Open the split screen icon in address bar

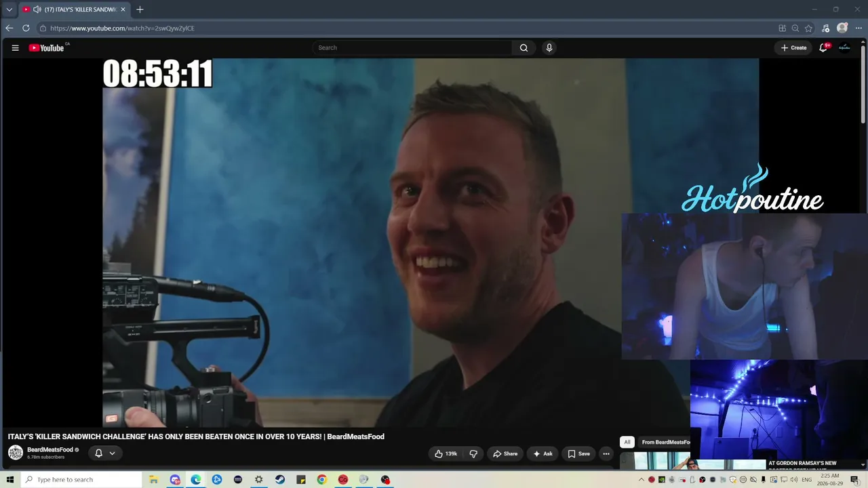(783, 28)
